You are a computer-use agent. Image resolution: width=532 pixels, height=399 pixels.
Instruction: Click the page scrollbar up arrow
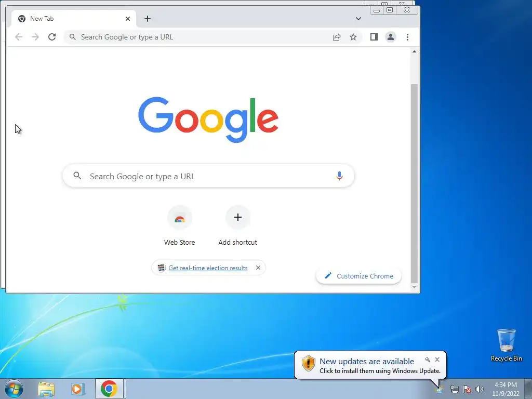[x=414, y=51]
